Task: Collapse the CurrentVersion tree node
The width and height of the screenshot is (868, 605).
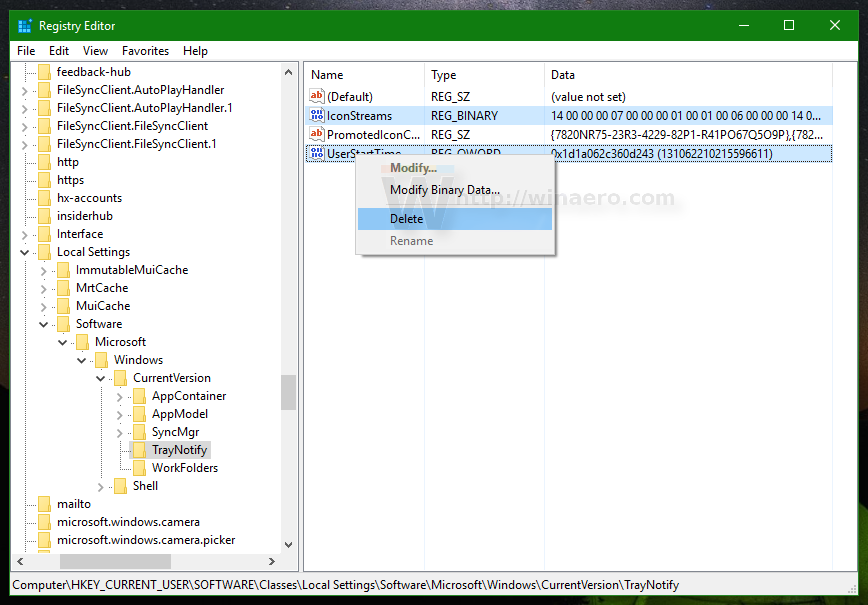Action: (x=100, y=378)
